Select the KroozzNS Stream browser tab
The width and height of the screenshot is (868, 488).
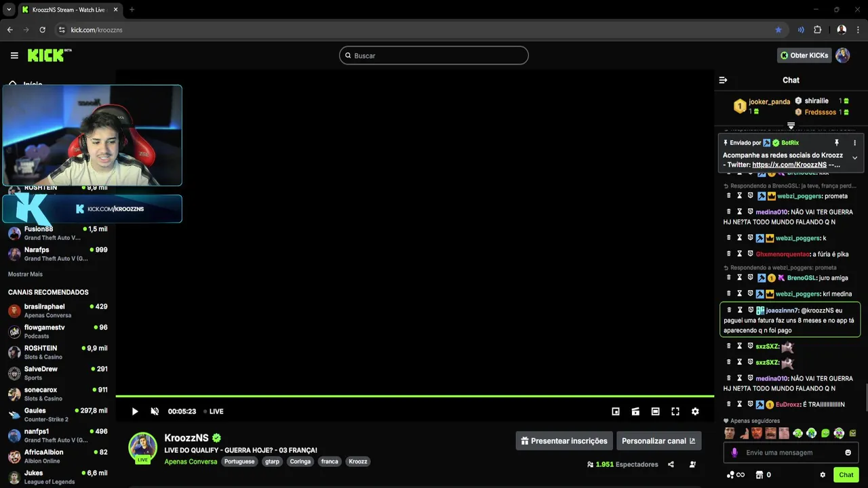[x=69, y=9]
